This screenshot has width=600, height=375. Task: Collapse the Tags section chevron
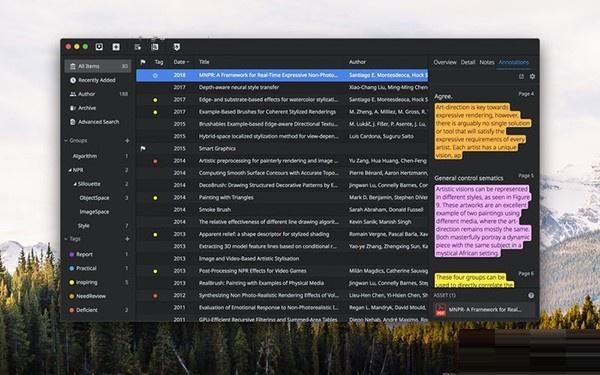coord(66,239)
